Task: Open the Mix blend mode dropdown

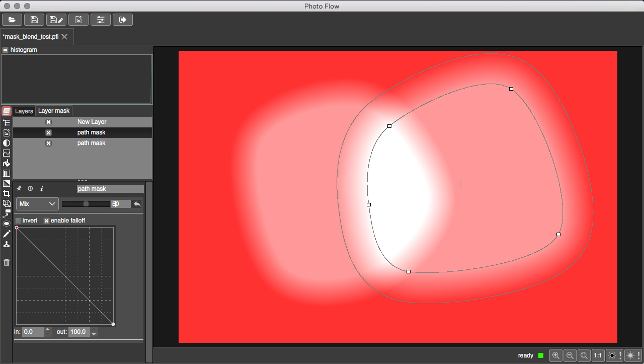Action: (x=38, y=204)
